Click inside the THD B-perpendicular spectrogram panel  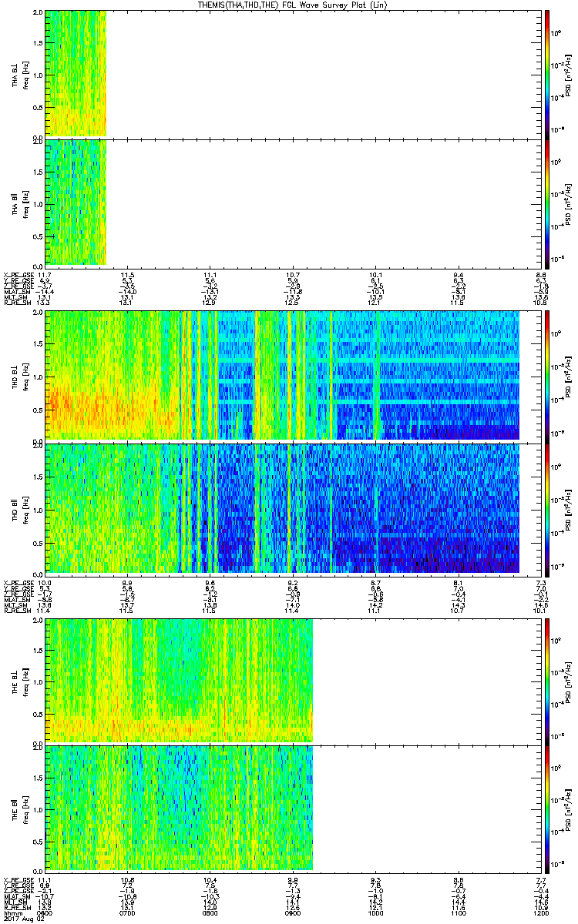coord(293,376)
